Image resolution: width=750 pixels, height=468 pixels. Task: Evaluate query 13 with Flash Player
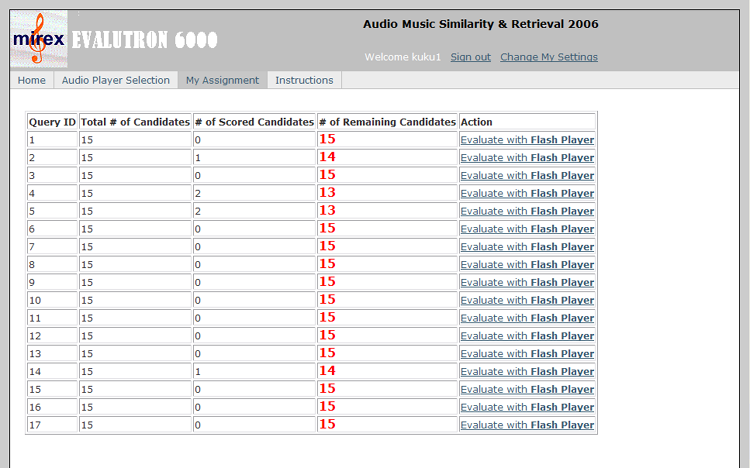(527, 354)
